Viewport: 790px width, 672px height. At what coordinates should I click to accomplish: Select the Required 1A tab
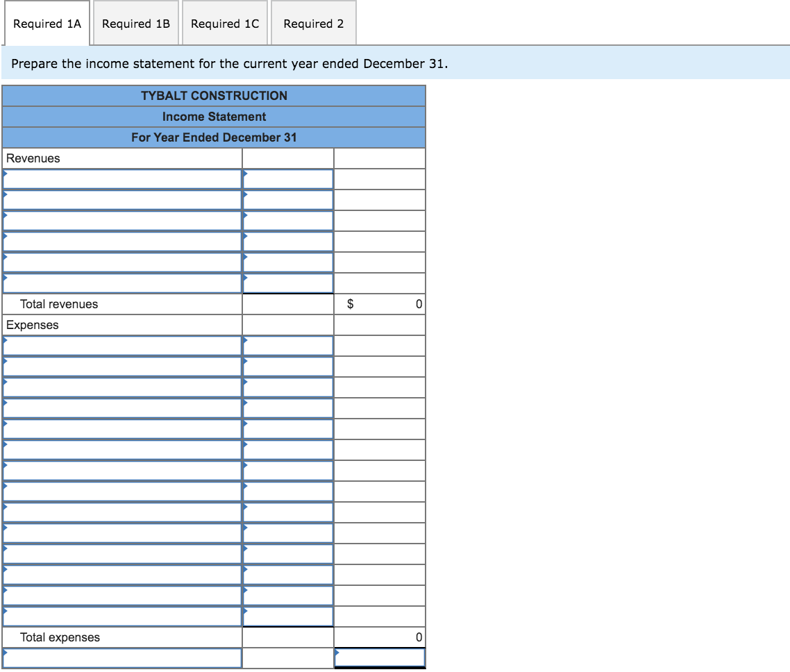(46, 23)
